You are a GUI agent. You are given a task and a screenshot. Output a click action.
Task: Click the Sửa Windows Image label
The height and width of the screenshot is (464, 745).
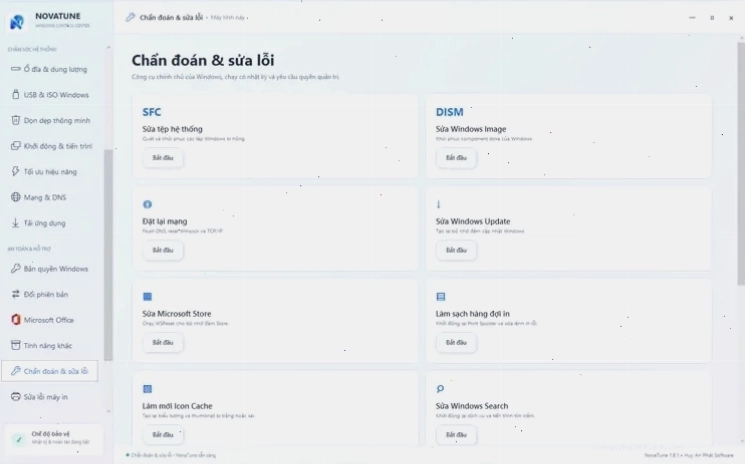[x=471, y=129]
